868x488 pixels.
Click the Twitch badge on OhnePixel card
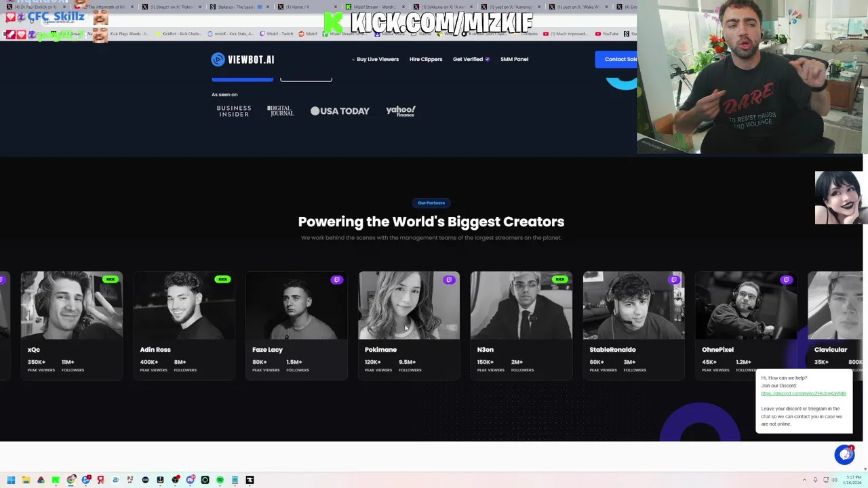pyautogui.click(x=786, y=280)
